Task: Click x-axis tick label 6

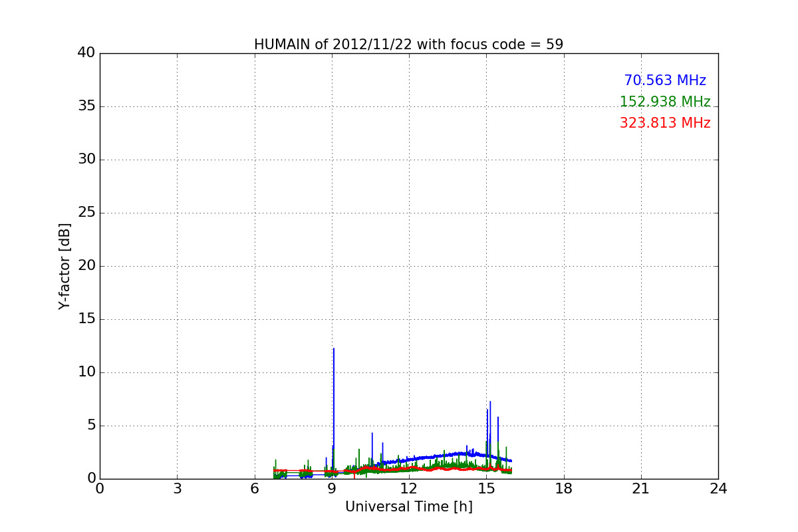Action: (254, 488)
